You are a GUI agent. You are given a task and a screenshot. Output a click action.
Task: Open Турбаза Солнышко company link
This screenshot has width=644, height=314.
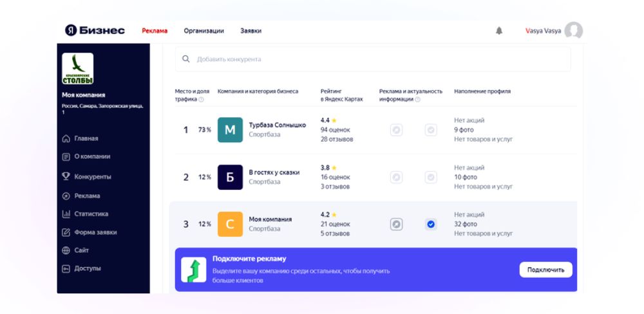click(x=277, y=125)
